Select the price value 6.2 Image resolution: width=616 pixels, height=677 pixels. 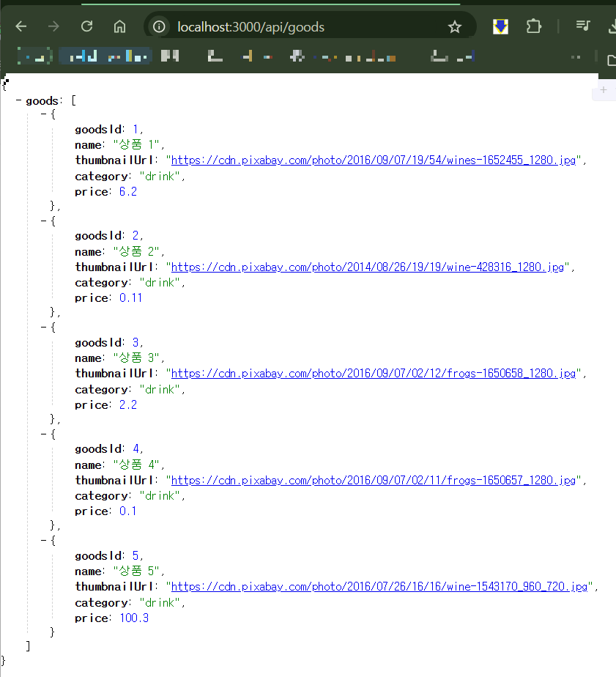pyautogui.click(x=127, y=192)
